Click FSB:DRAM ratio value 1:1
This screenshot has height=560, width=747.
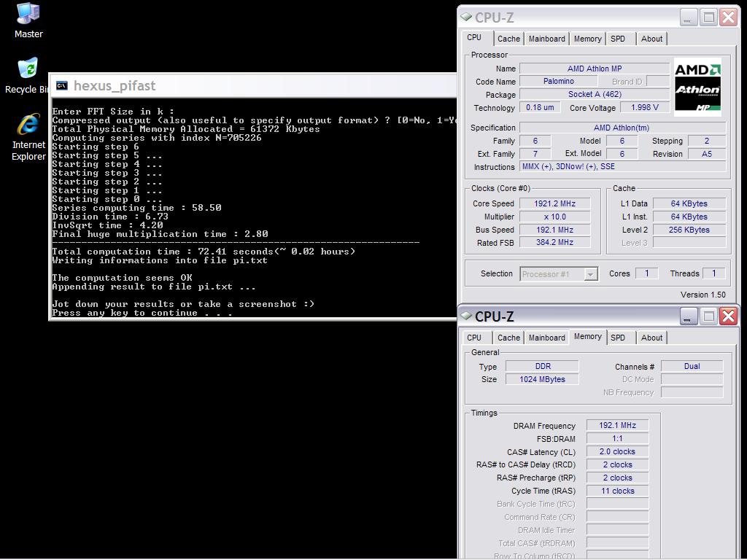[x=617, y=438]
